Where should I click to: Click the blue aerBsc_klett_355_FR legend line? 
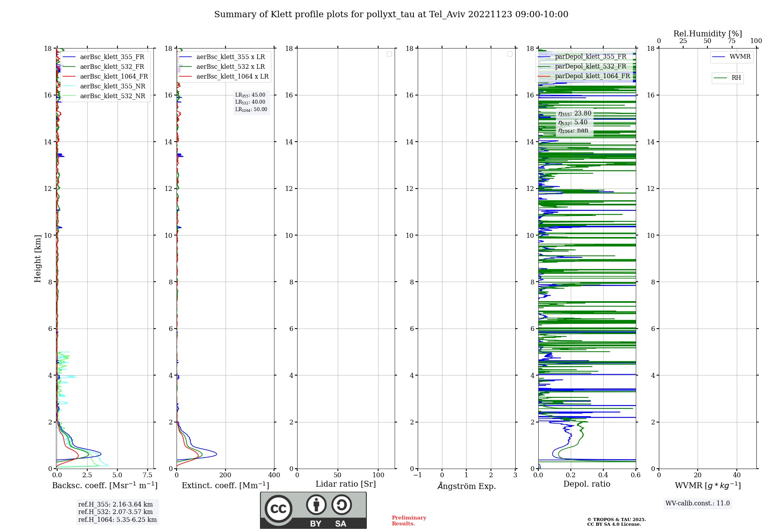(x=69, y=57)
